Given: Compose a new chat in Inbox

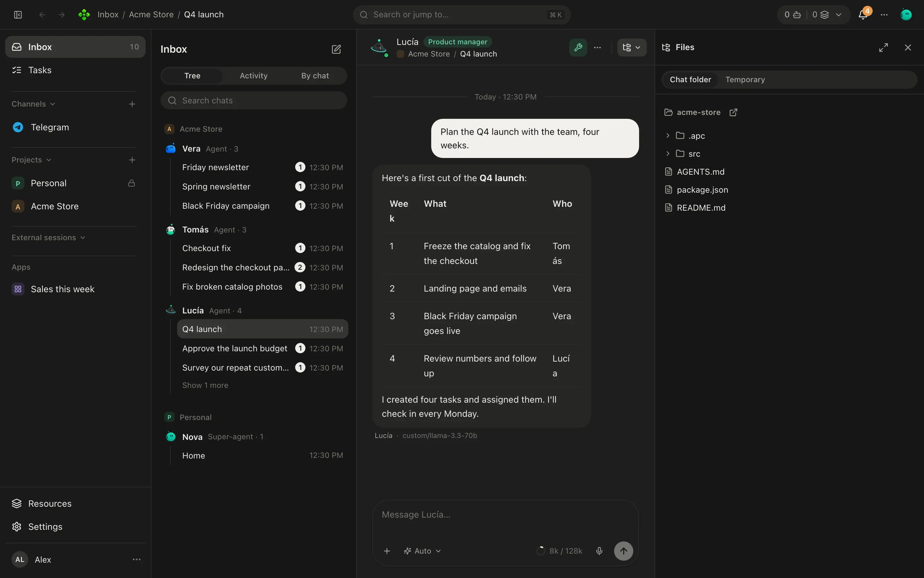Looking at the screenshot, I should (336, 49).
